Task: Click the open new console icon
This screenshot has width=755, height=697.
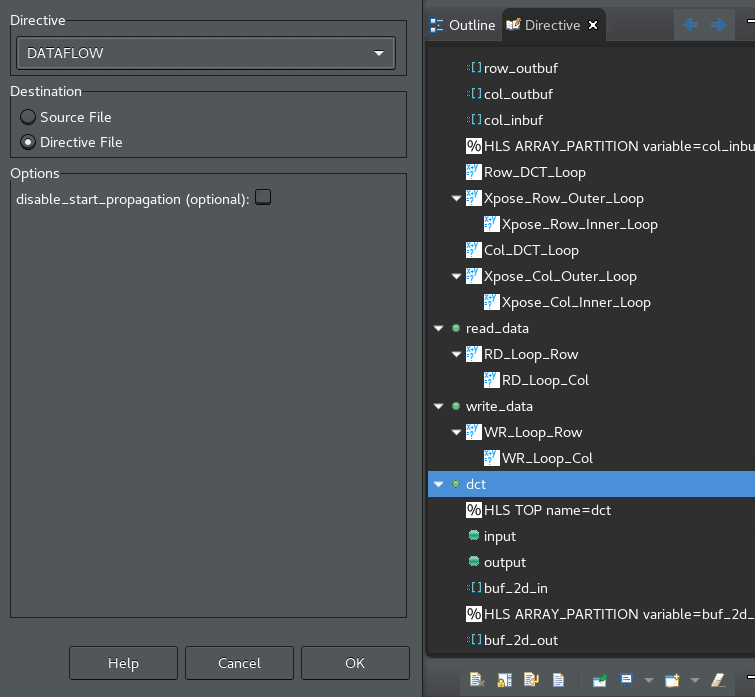Action: tap(669, 680)
